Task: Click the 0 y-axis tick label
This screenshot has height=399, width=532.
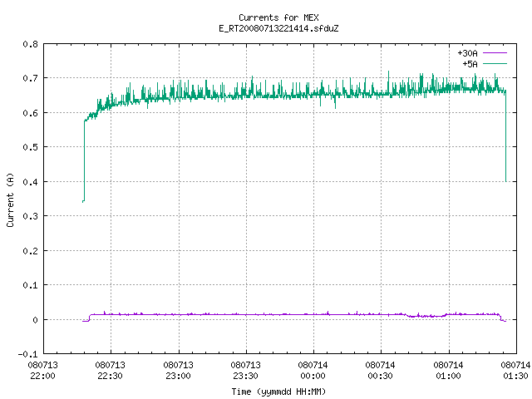Action: 35,320
